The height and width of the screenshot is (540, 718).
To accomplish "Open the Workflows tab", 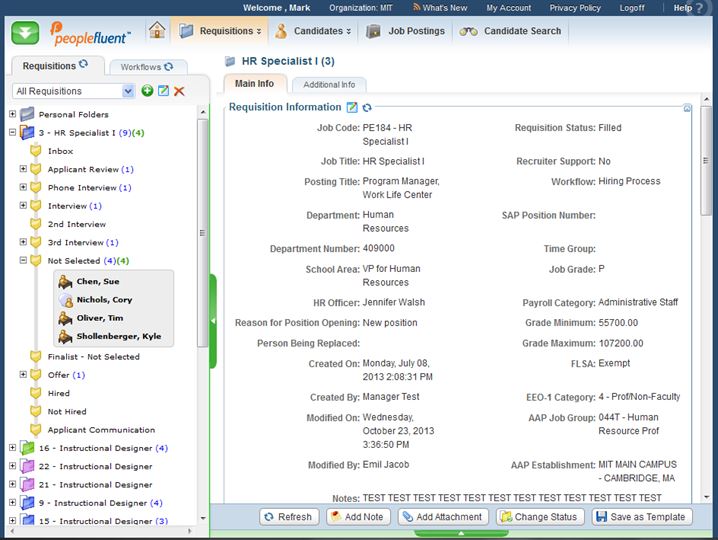I will [x=146, y=67].
